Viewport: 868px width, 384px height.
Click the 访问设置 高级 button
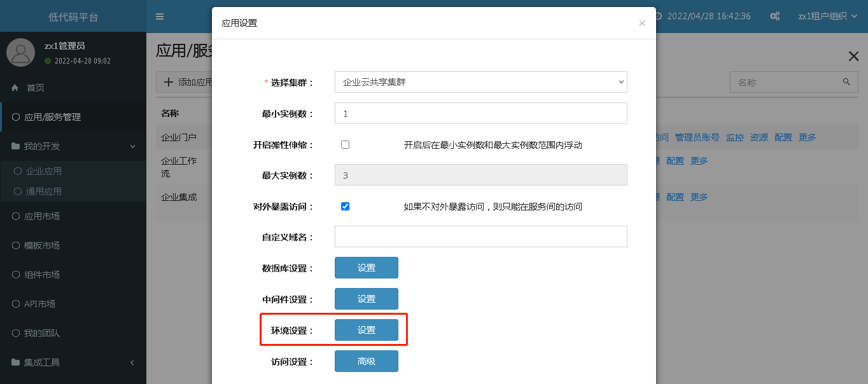point(366,361)
